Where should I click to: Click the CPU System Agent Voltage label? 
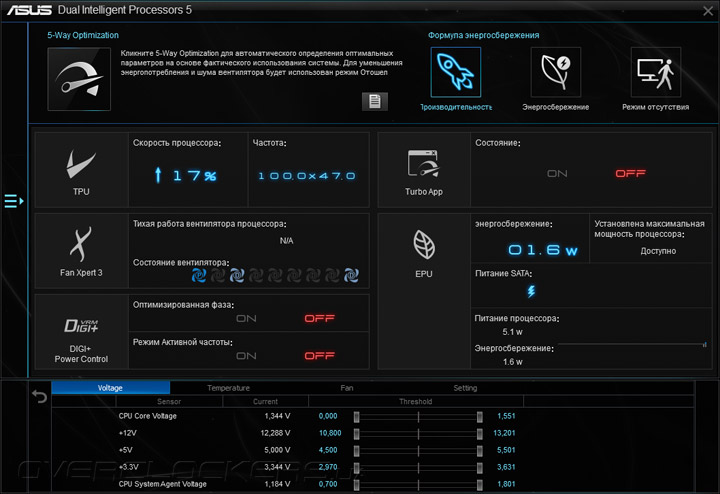(163, 484)
